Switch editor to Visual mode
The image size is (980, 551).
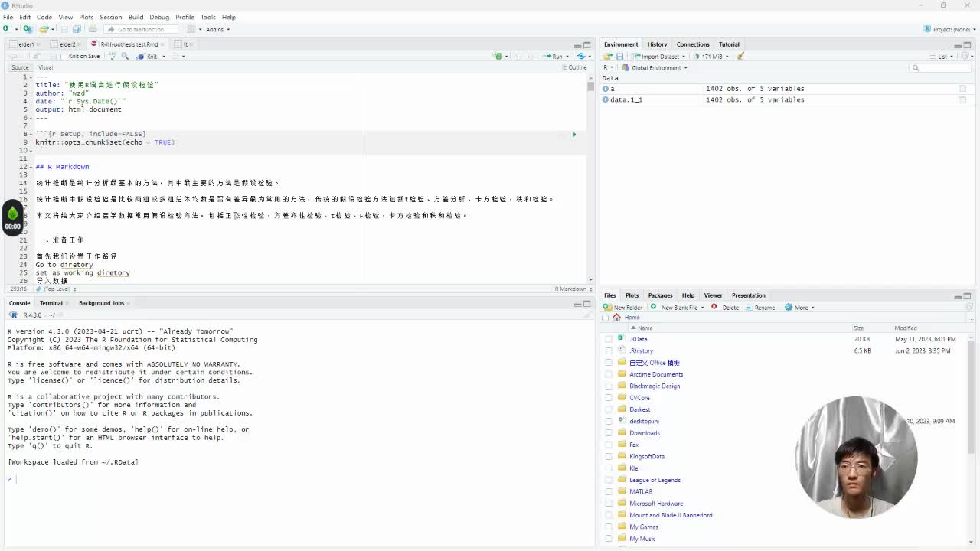(46, 67)
